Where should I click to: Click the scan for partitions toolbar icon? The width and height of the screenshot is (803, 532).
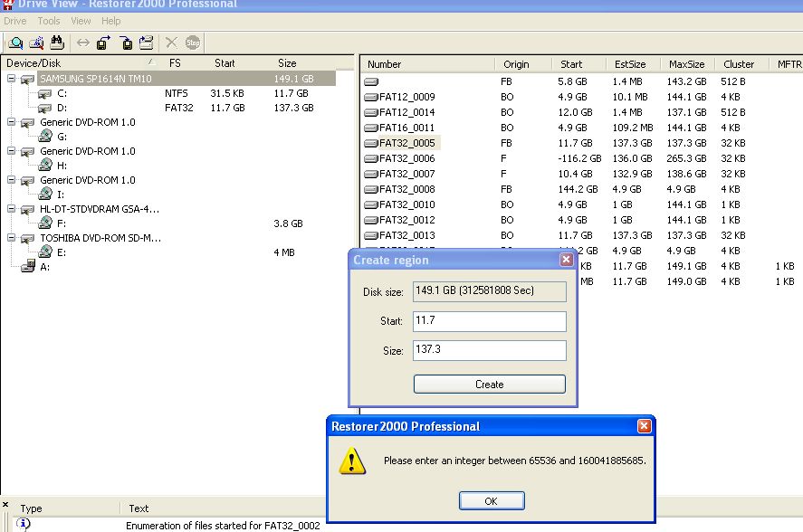point(36,43)
